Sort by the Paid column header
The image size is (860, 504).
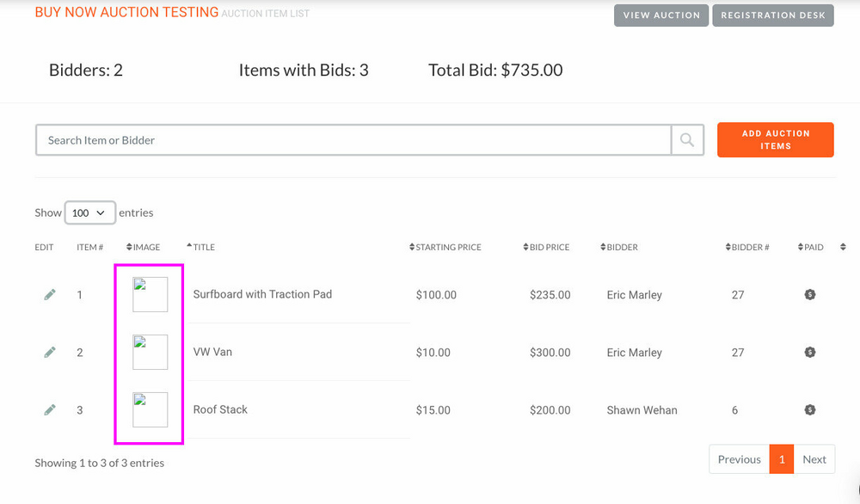[813, 248]
